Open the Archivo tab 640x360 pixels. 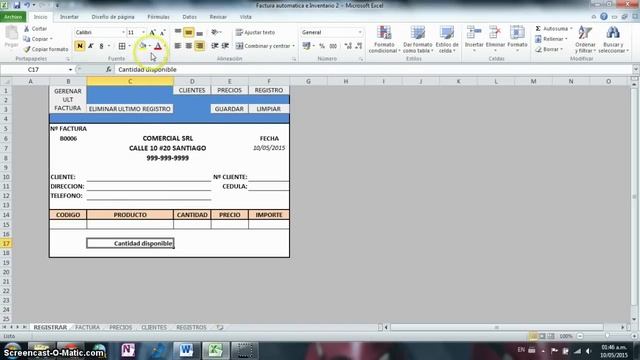[x=13, y=17]
